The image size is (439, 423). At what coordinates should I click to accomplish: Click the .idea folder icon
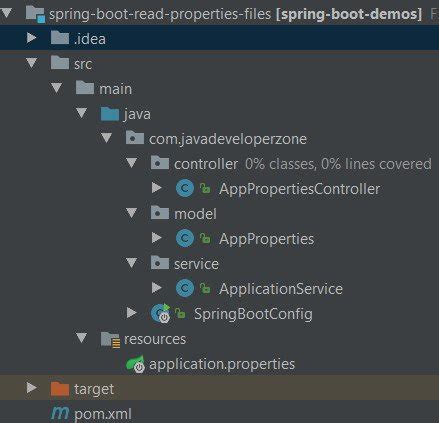coord(60,38)
